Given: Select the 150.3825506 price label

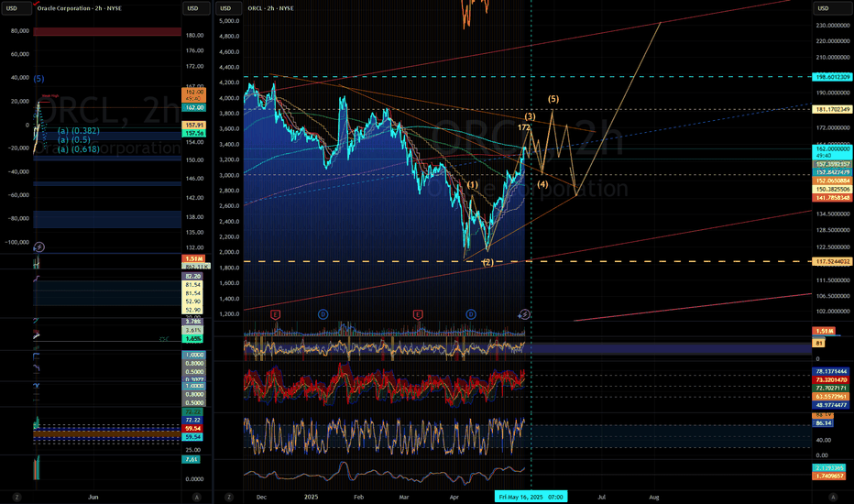Looking at the screenshot, I should pos(832,189).
